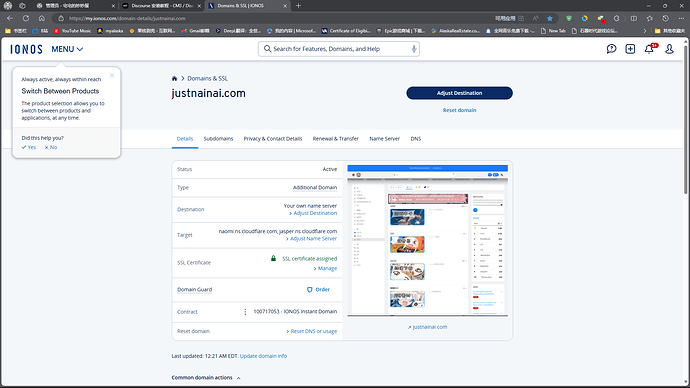Open browser favorites icon
The width and height of the screenshot is (690, 388).
[650, 18]
